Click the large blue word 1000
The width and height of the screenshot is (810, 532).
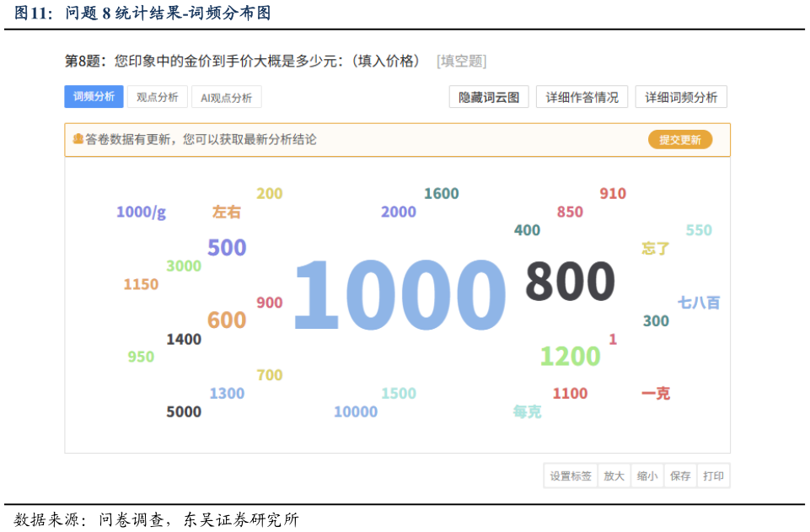coord(400,294)
